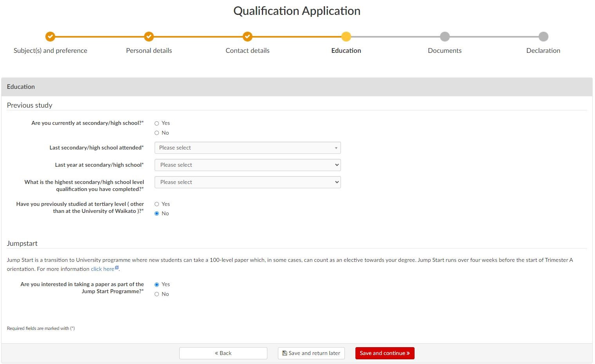The height and width of the screenshot is (364, 595).
Task: Click the grey Documents step circle
Action: click(445, 36)
